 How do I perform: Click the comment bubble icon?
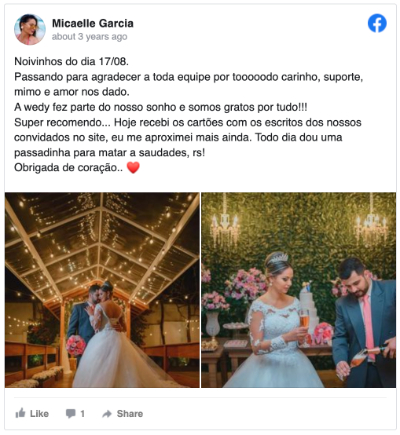point(70,414)
